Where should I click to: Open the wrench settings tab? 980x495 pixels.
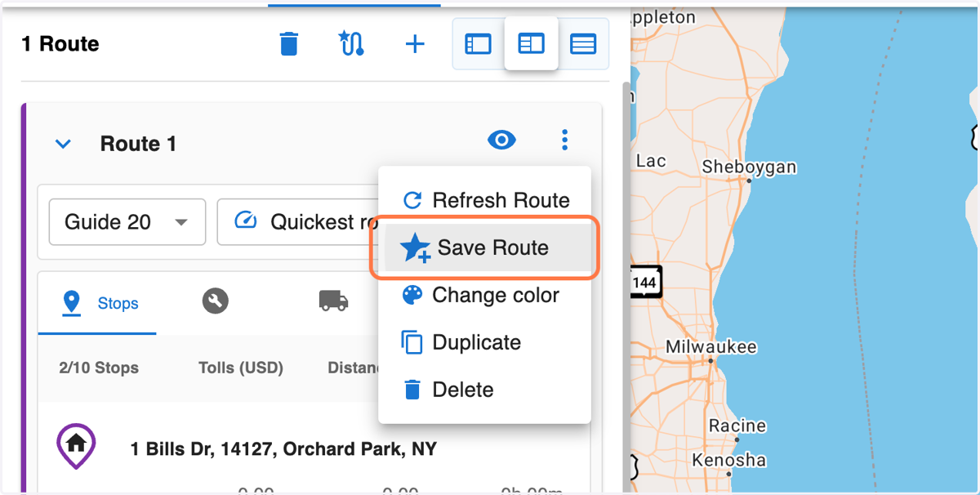(x=216, y=301)
